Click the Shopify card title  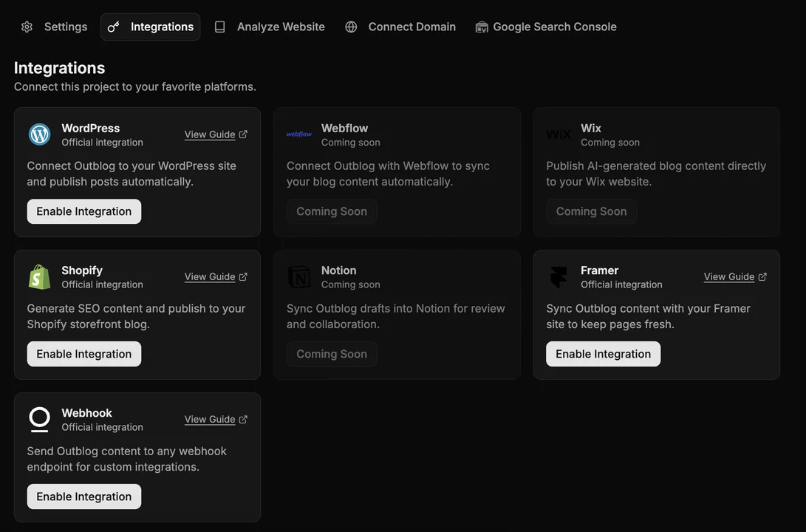tap(82, 270)
